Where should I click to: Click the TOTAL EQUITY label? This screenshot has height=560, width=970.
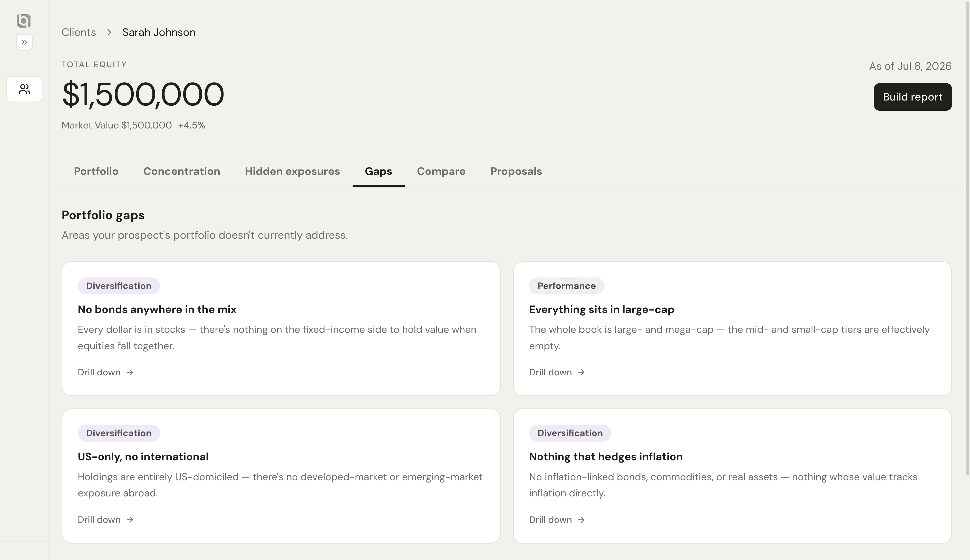(x=94, y=65)
